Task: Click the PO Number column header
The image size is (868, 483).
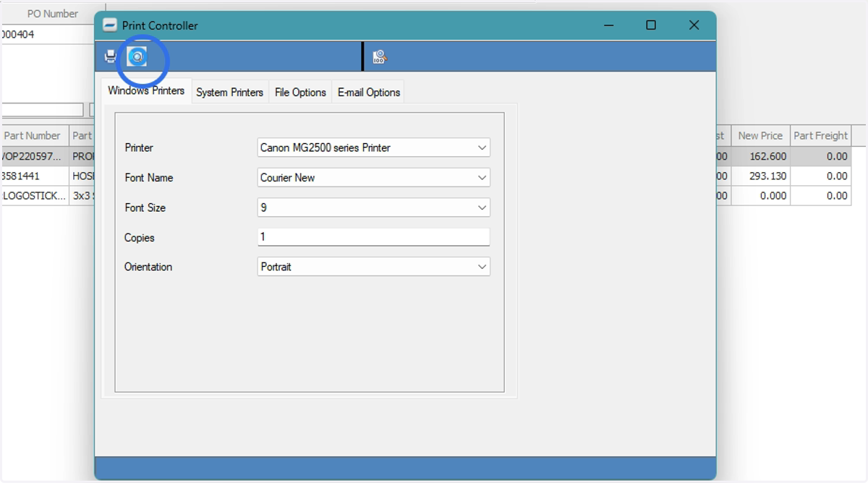Action: click(52, 14)
